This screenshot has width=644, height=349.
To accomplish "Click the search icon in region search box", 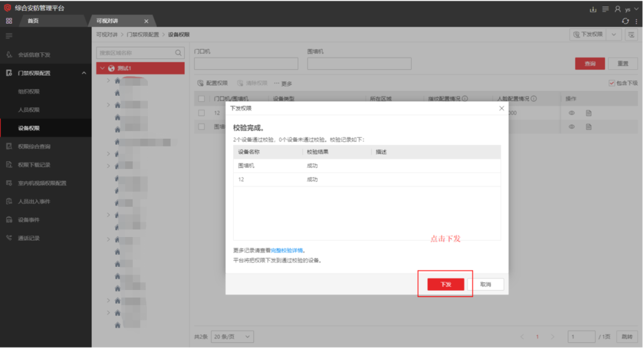I will click(x=178, y=53).
